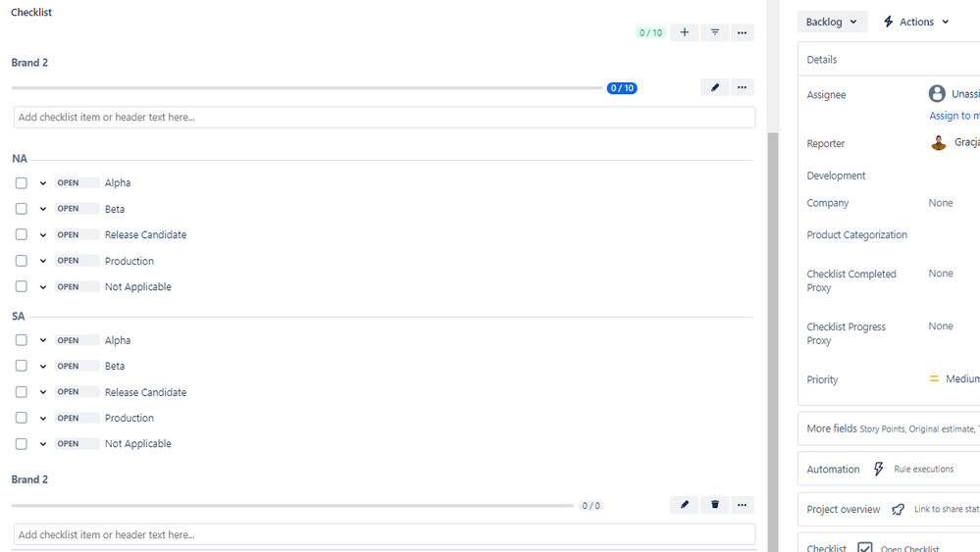The image size is (980, 552).
Task: Check the SA Beta checkbox
Action: [22, 366]
